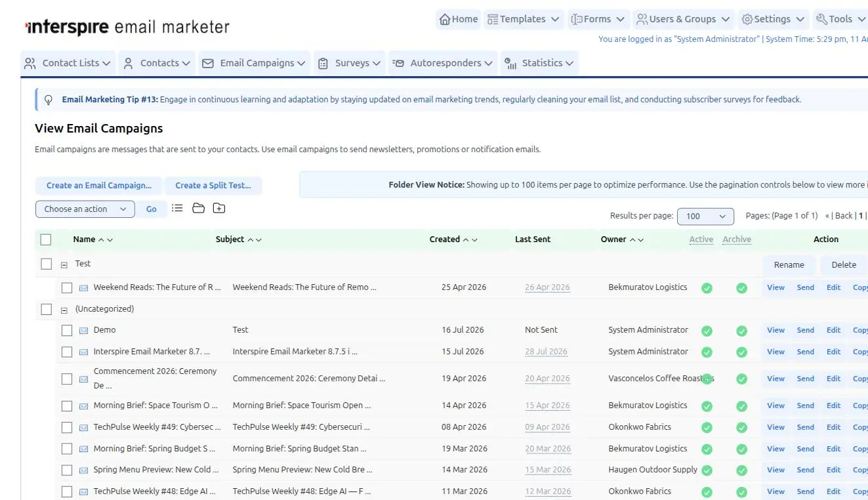Sort Owner column ascending arrow
Screen dimensions: 868x500
pos(632,240)
